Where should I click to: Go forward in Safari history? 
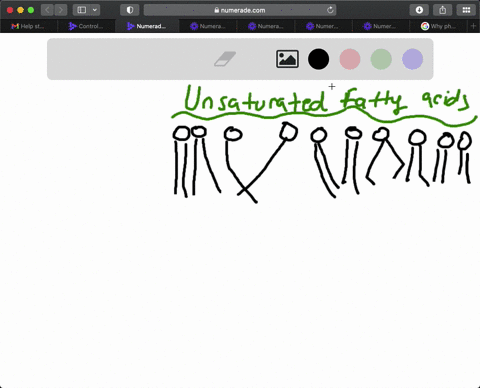tap(60, 10)
